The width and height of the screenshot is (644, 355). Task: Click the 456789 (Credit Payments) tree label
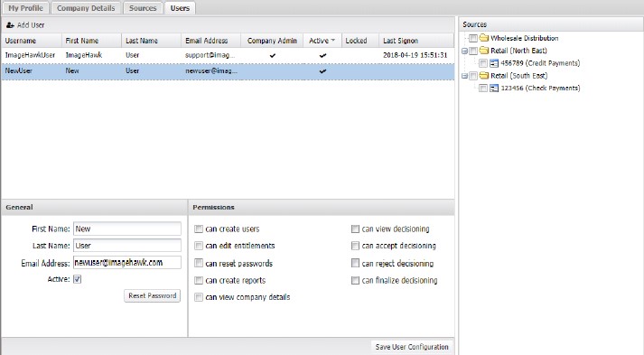coord(540,63)
